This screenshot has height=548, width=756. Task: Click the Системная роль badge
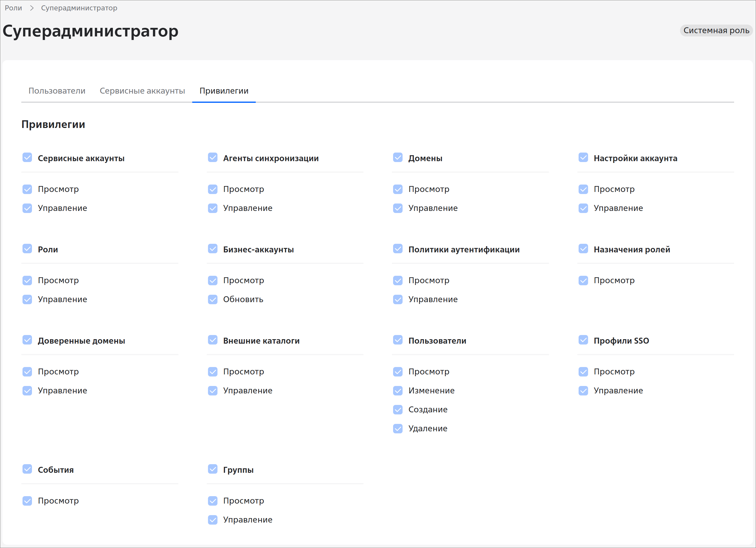point(716,30)
